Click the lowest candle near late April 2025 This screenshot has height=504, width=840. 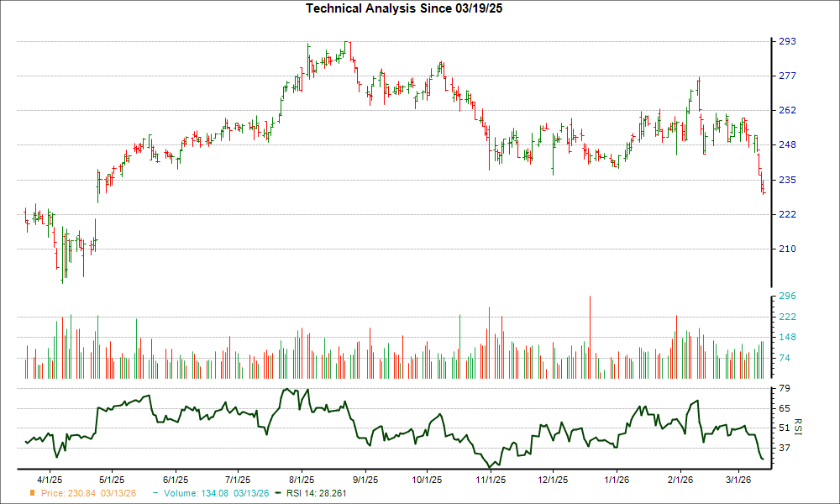63,269
